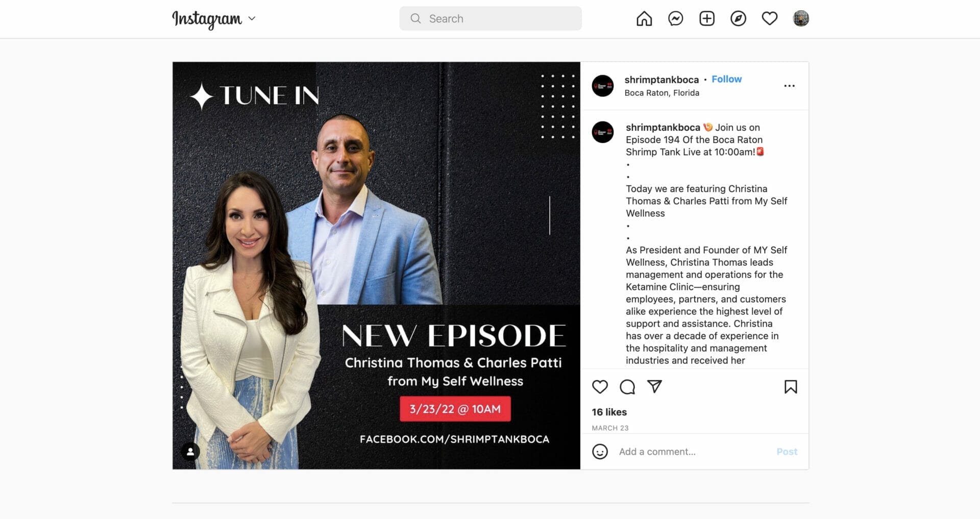Open your profile avatar menu
Viewport: 980px width, 519px height.
click(x=801, y=19)
